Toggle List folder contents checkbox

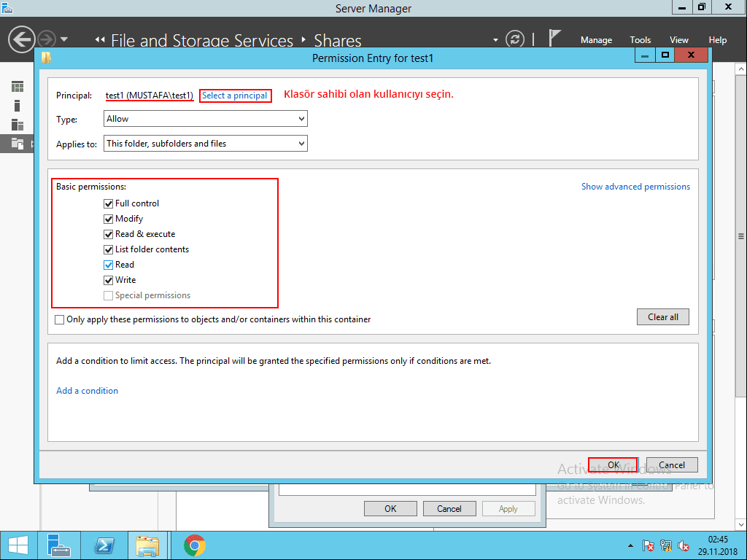pyautogui.click(x=108, y=249)
